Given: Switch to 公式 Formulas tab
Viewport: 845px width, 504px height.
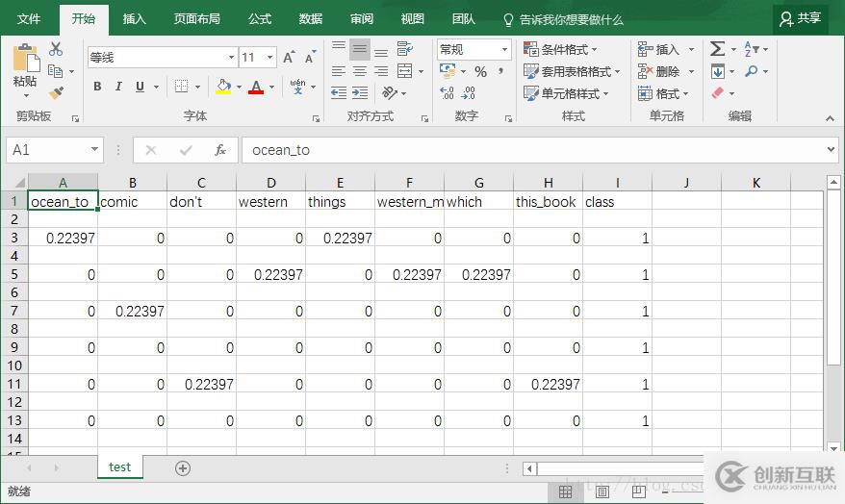Looking at the screenshot, I should coord(260,19).
